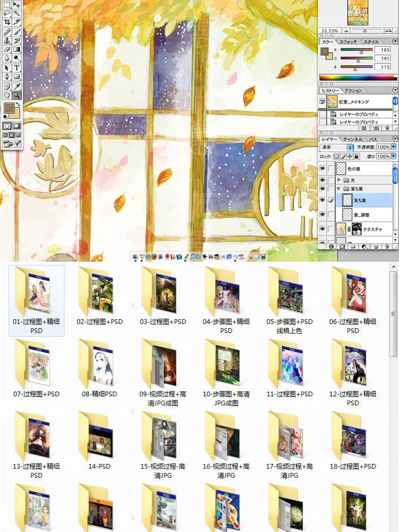Open the fill 塗り slider arrow
Viewport: 399px width, 532px height.
click(x=394, y=156)
